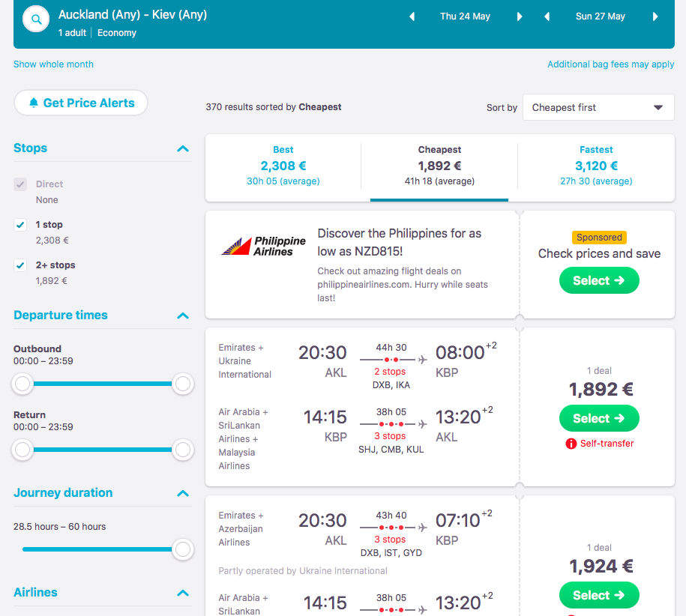This screenshot has height=616, width=686.
Task: Click the bell icon in Get Price Alerts
Action: [x=33, y=103]
